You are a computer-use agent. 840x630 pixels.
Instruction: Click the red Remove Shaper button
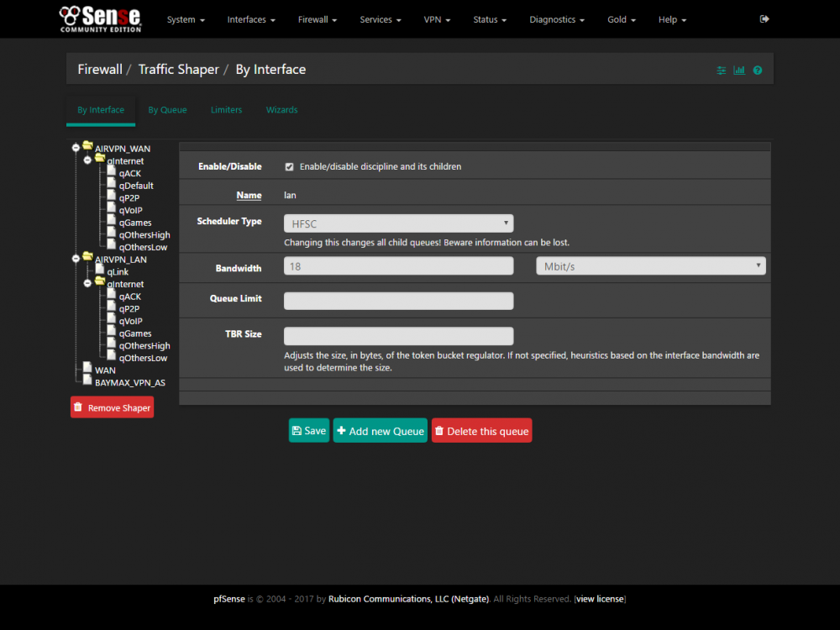pyautogui.click(x=112, y=407)
